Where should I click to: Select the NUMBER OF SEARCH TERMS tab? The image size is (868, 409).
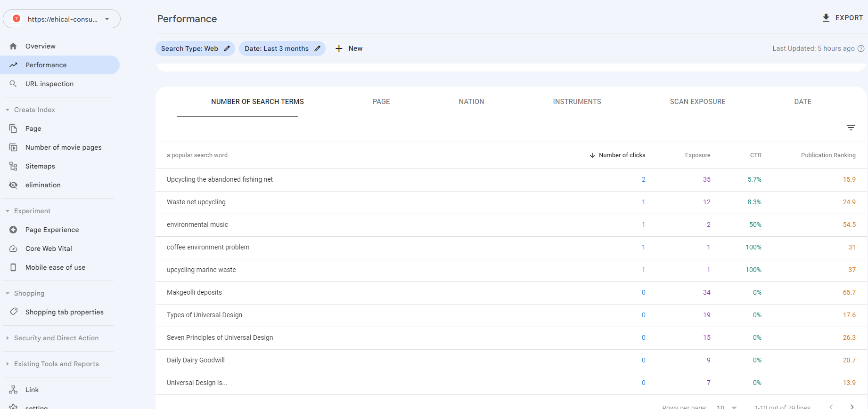257,102
